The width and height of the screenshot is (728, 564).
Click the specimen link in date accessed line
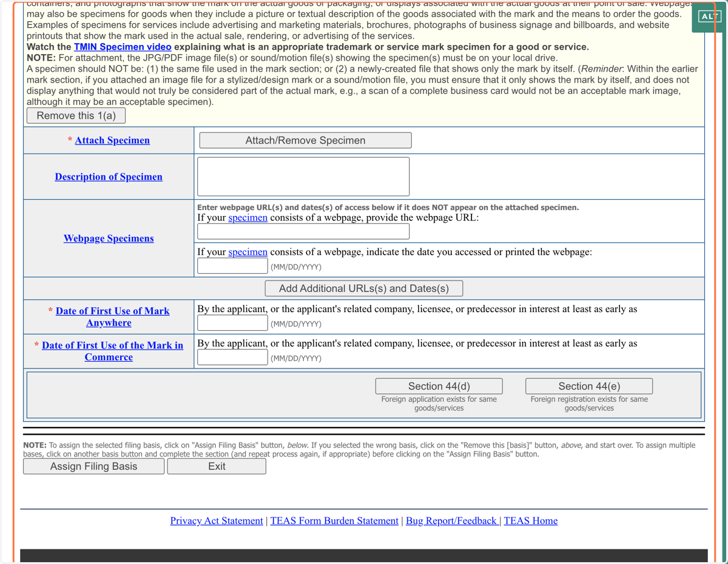click(x=248, y=252)
